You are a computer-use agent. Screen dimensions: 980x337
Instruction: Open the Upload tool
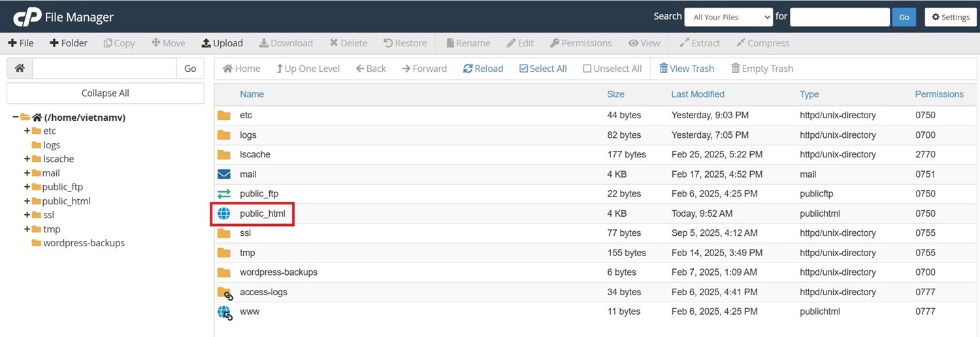click(222, 43)
